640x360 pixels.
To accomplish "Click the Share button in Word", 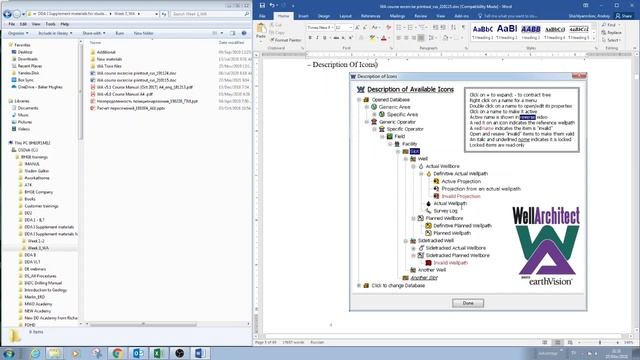I will coord(624,16).
